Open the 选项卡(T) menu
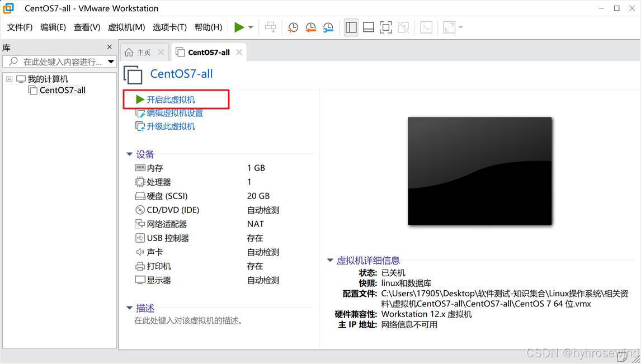The width and height of the screenshot is (641, 364). click(169, 27)
